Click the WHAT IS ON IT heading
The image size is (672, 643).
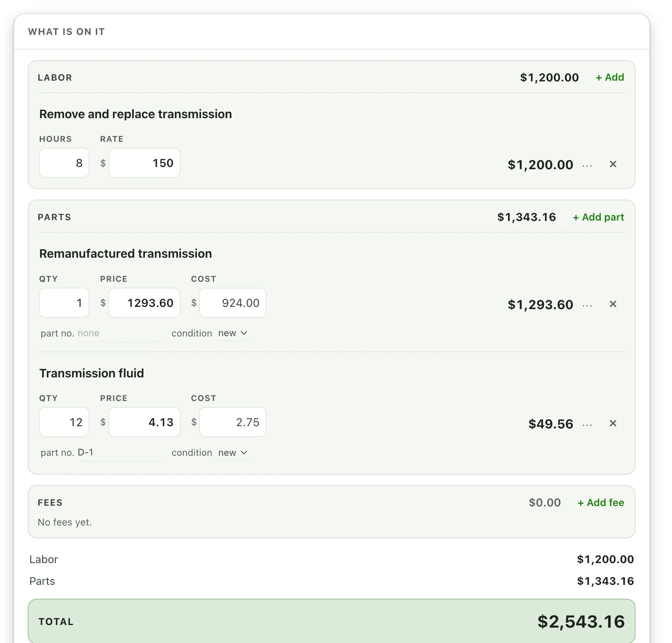pos(66,32)
